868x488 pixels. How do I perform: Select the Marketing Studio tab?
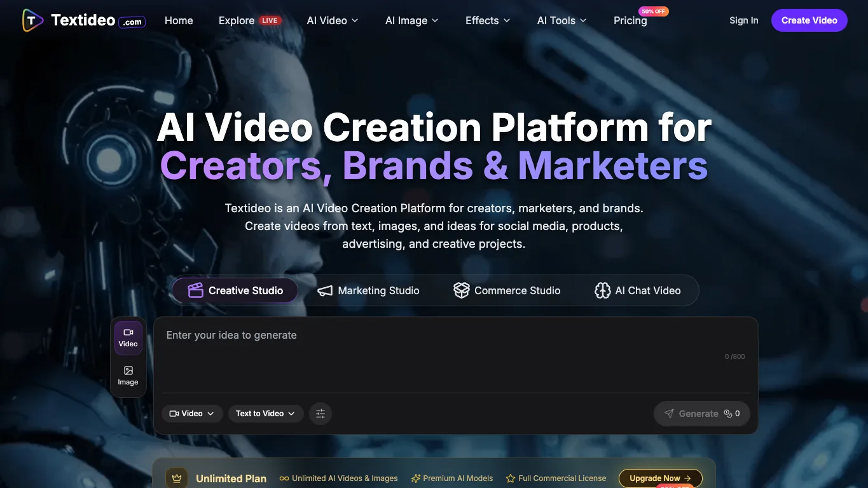369,290
